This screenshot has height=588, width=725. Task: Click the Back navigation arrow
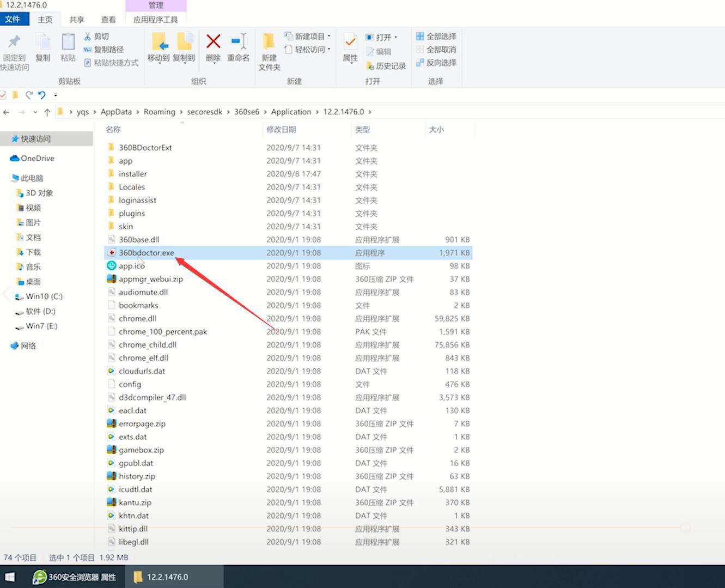[6, 112]
